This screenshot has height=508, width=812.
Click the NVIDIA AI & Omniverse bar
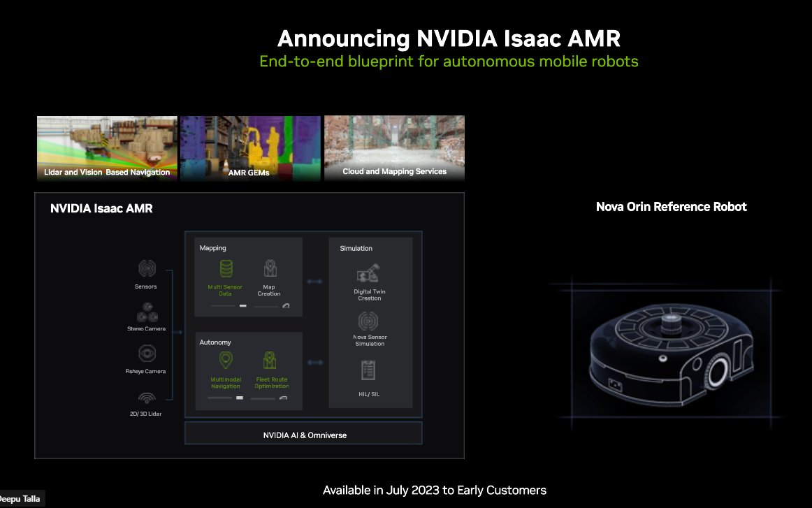coord(303,433)
